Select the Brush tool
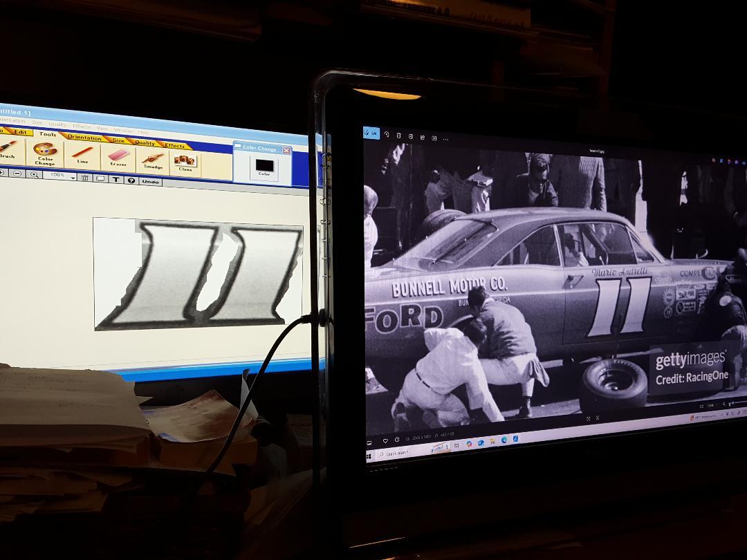 [x=8, y=149]
